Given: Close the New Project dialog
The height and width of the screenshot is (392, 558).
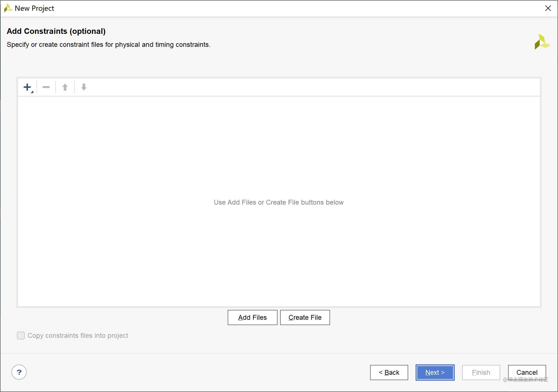Looking at the screenshot, I should [548, 8].
